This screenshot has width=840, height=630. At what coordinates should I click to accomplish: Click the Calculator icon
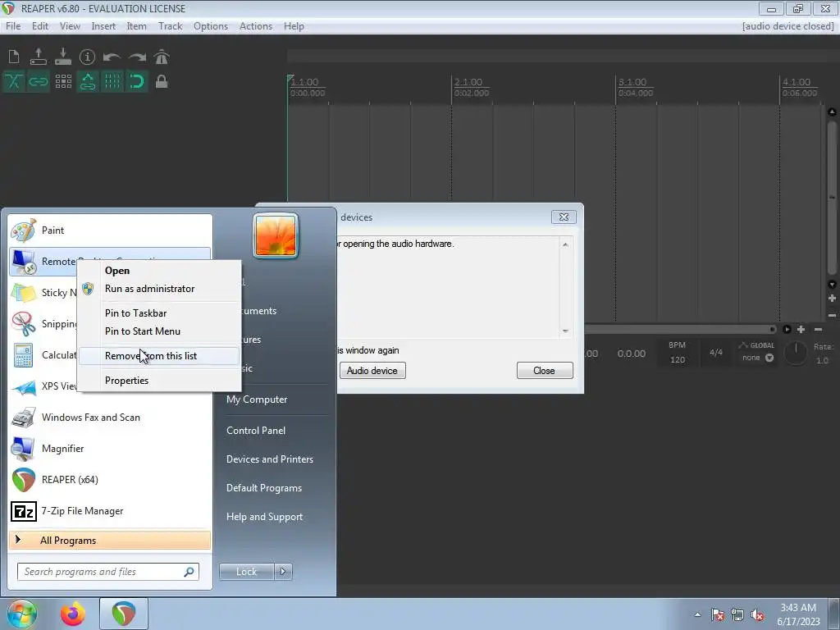(24, 355)
